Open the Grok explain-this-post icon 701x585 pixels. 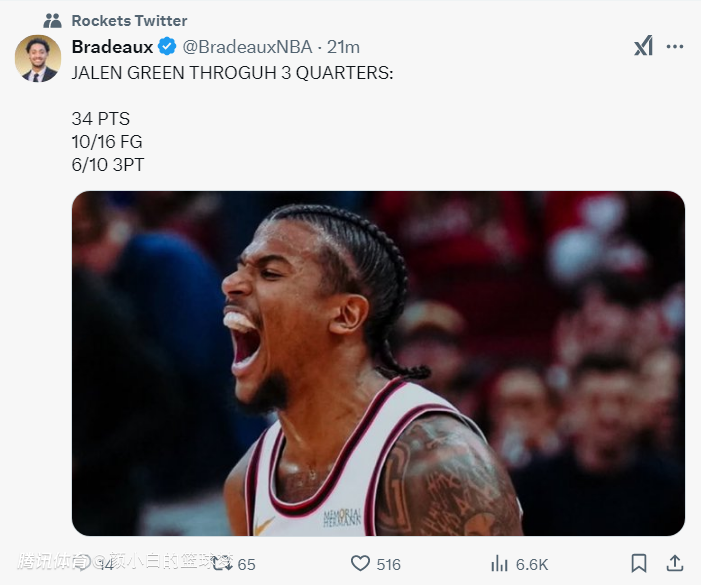coord(644,46)
